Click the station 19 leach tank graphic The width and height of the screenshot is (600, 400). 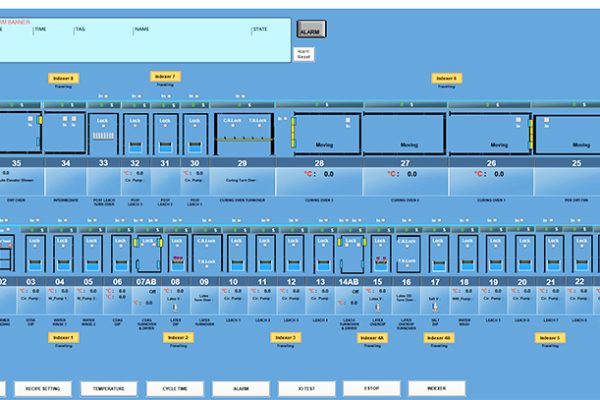[496, 254]
